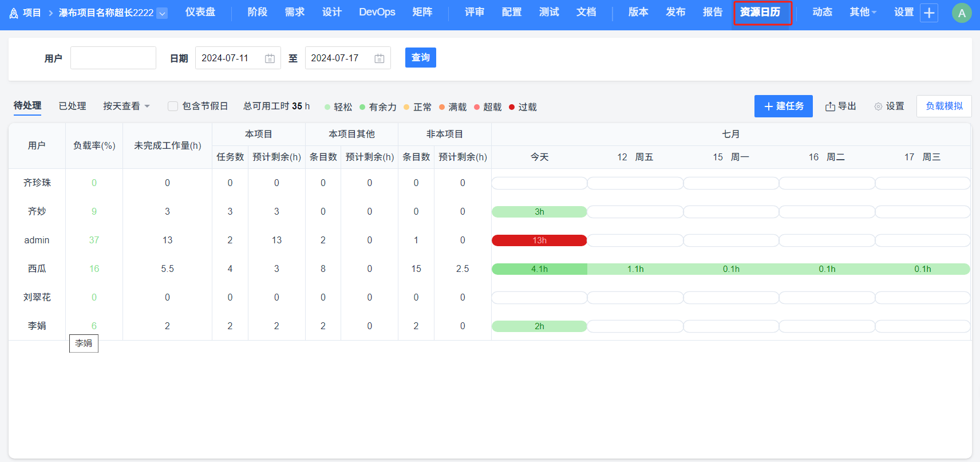Click admin's red 13h overload bar

click(x=539, y=240)
